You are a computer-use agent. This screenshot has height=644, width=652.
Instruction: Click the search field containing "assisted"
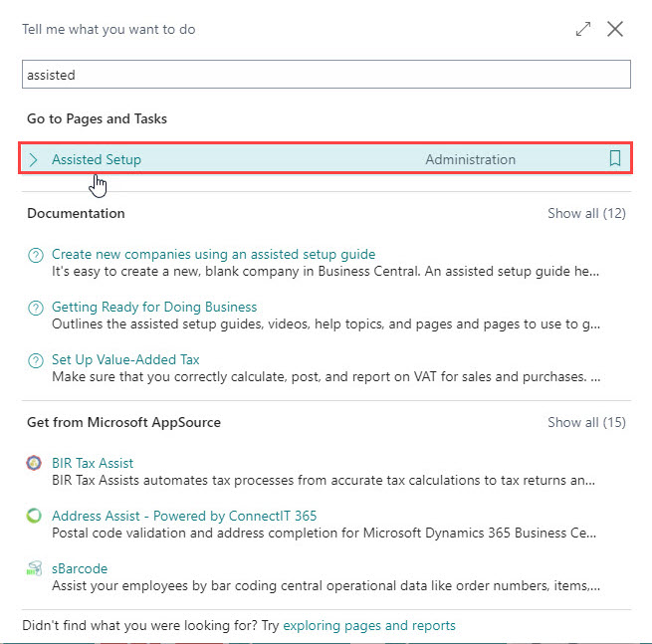pos(326,75)
